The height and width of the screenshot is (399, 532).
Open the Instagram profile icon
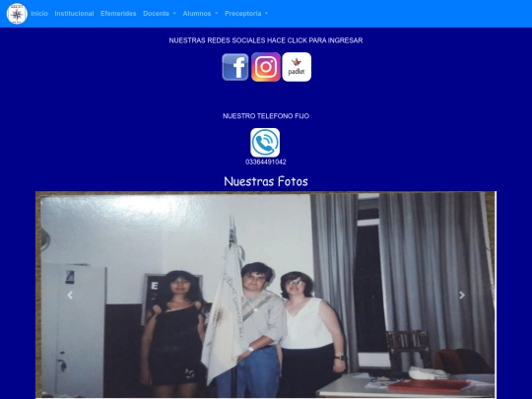tap(266, 67)
